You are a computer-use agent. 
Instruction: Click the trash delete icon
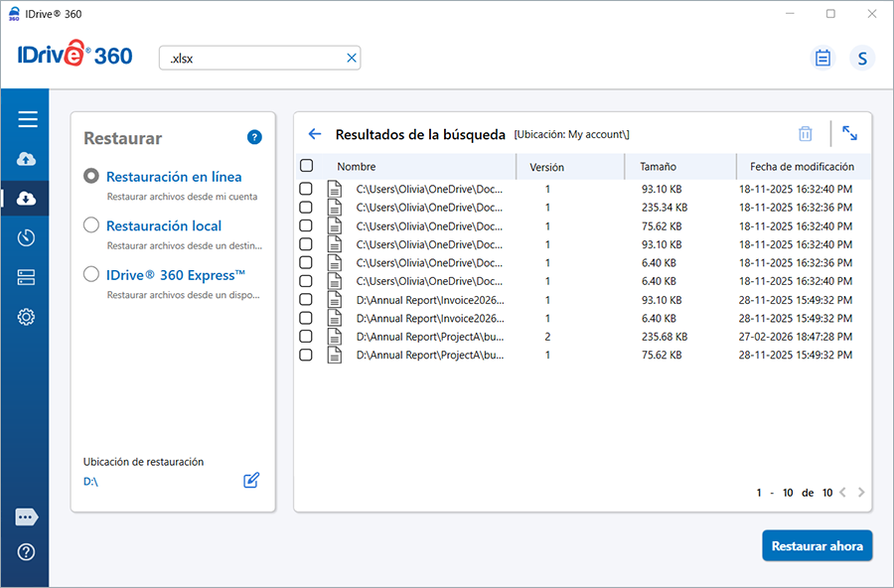[x=806, y=133]
